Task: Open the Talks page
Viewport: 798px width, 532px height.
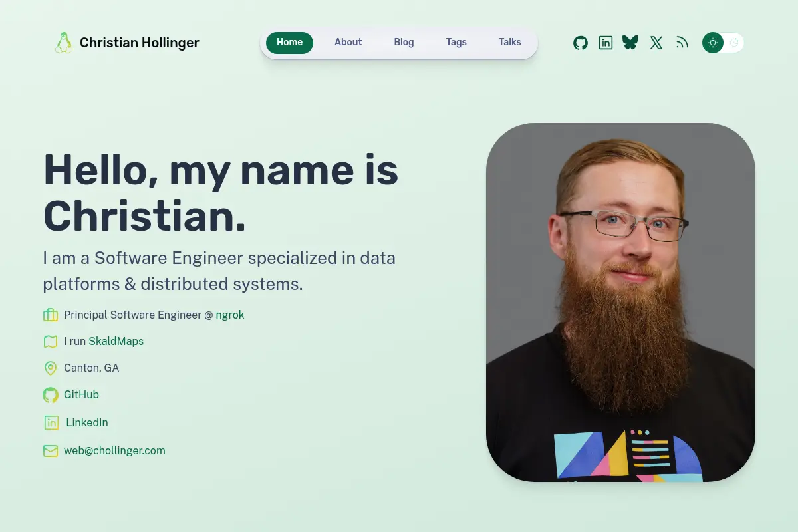Action: (510, 42)
